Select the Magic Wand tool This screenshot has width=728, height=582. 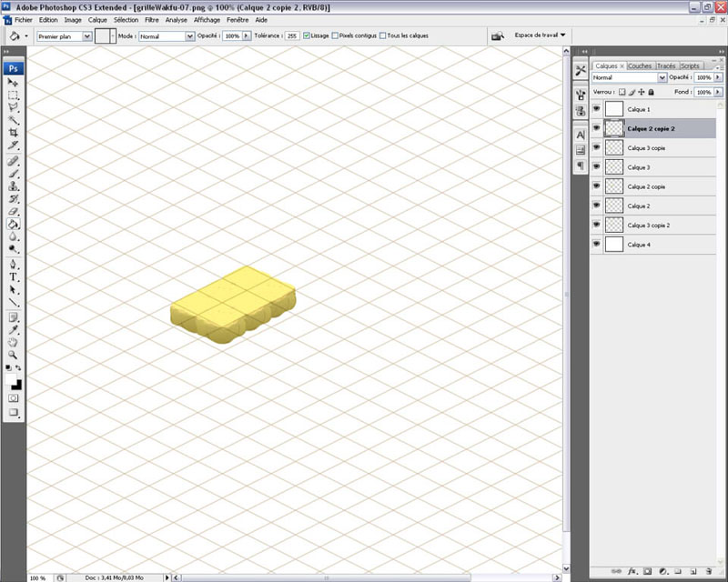pyautogui.click(x=13, y=120)
